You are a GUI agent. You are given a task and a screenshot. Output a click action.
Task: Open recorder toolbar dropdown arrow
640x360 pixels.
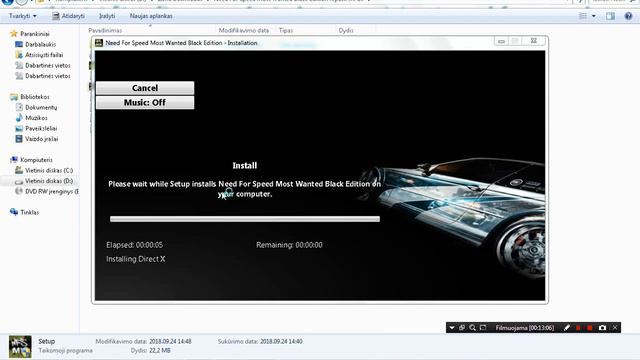click(x=452, y=328)
